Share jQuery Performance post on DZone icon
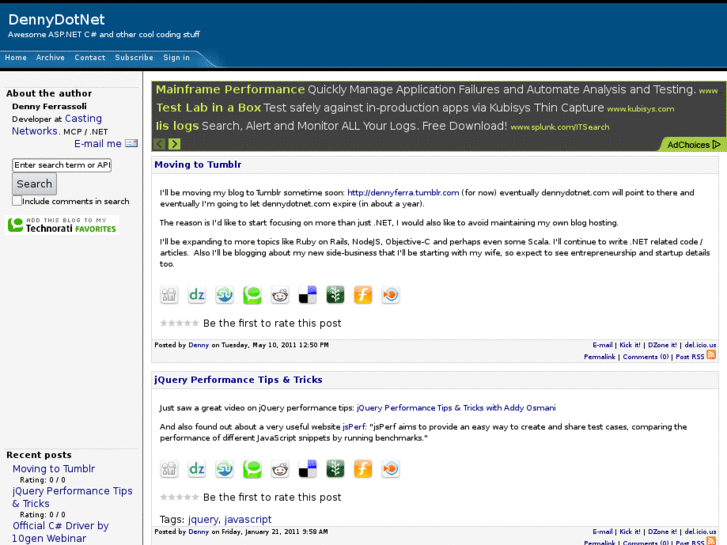This screenshot has width=727, height=545. click(197, 469)
